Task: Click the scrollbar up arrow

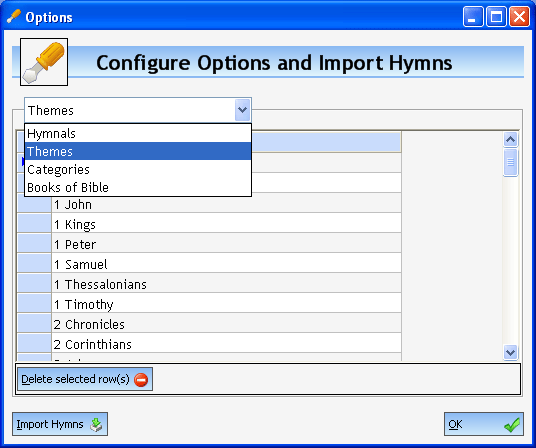Action: [x=510, y=139]
